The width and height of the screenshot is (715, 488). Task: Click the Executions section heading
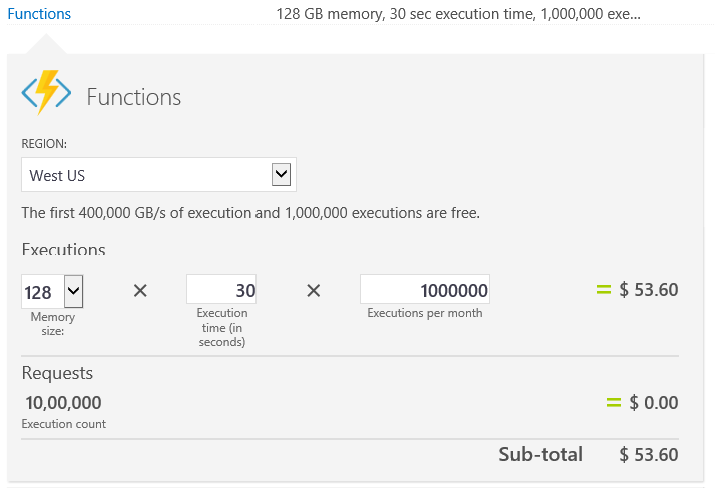(x=63, y=249)
